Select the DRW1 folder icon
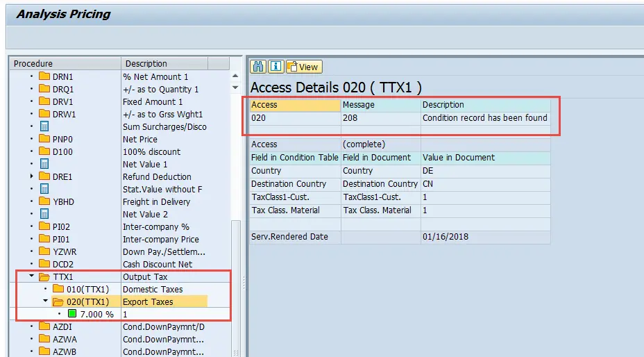The width and height of the screenshot is (644, 357). (x=44, y=114)
